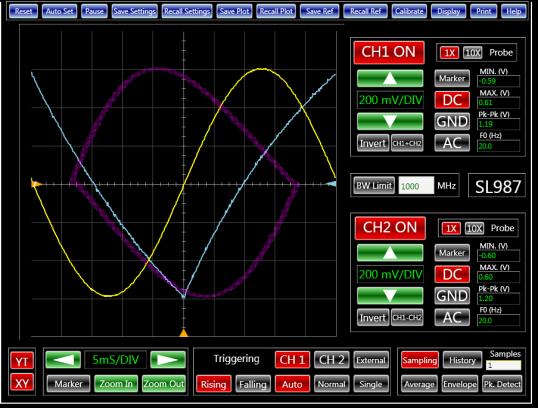
Task: Click Zoom Out on timebase
Action: pyautogui.click(x=164, y=383)
